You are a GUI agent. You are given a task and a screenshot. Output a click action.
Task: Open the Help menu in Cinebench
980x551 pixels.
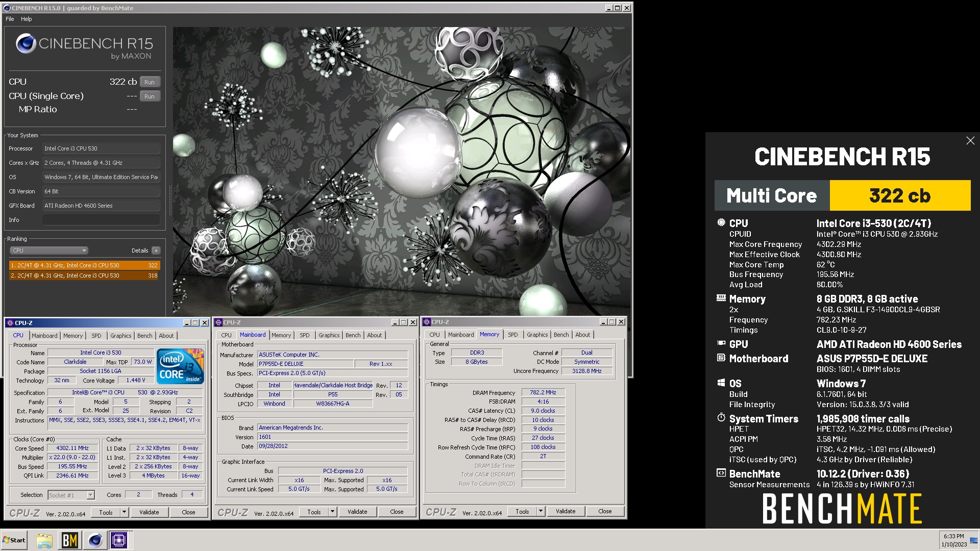tap(27, 19)
